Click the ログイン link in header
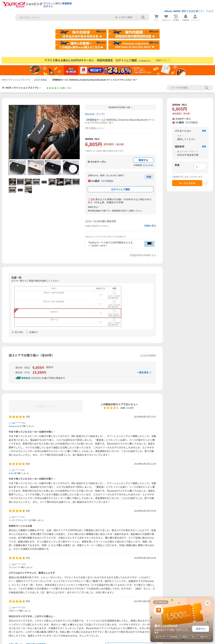The height and width of the screenshot is (644, 215). 48,7
